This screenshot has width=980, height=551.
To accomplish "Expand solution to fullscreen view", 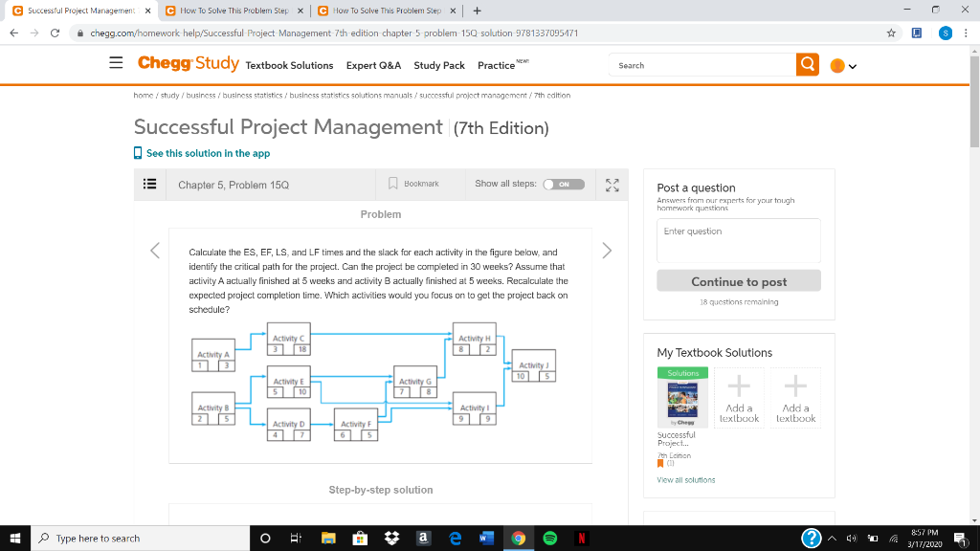I will point(612,185).
